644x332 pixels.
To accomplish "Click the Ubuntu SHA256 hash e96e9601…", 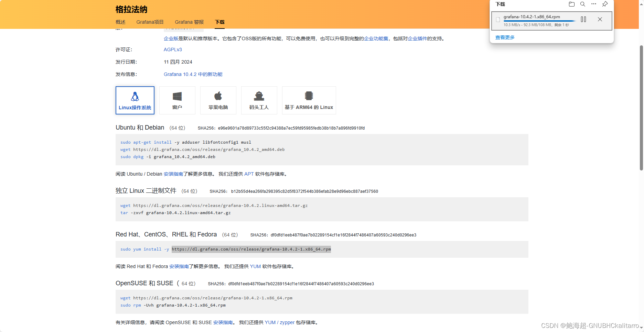I will (x=291, y=128).
